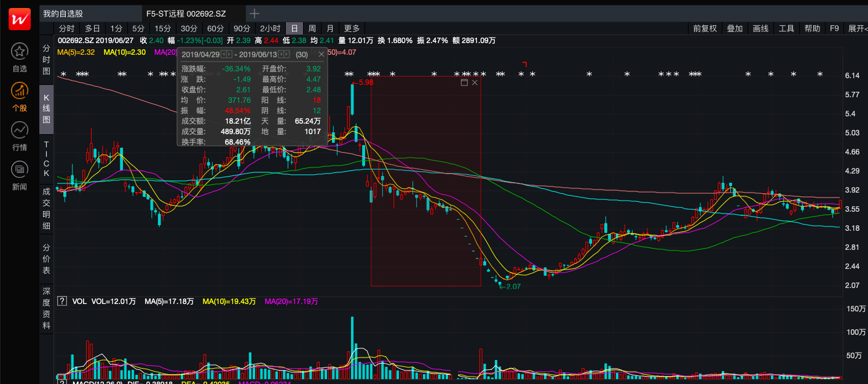Screen dimensions: 868x384
Task: Click the MACD indicator help question mark
Action: 61,382
